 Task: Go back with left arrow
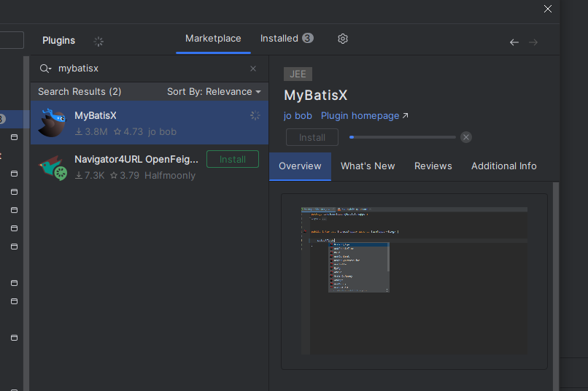(514, 42)
